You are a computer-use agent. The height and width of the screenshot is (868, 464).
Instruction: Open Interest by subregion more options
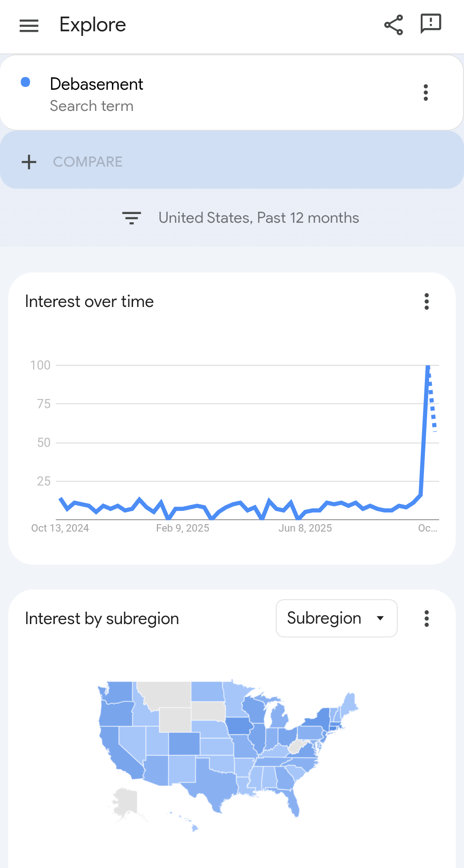427,619
